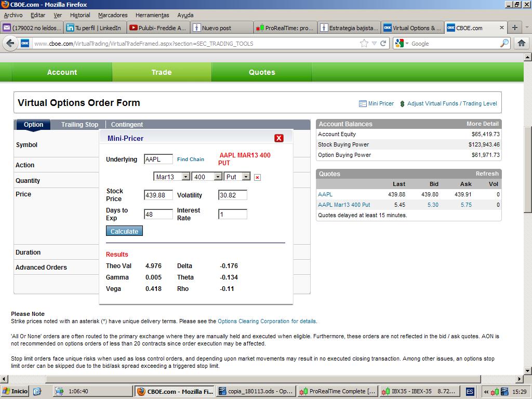
Task: Open Firefox home page icon
Action: tap(522, 43)
